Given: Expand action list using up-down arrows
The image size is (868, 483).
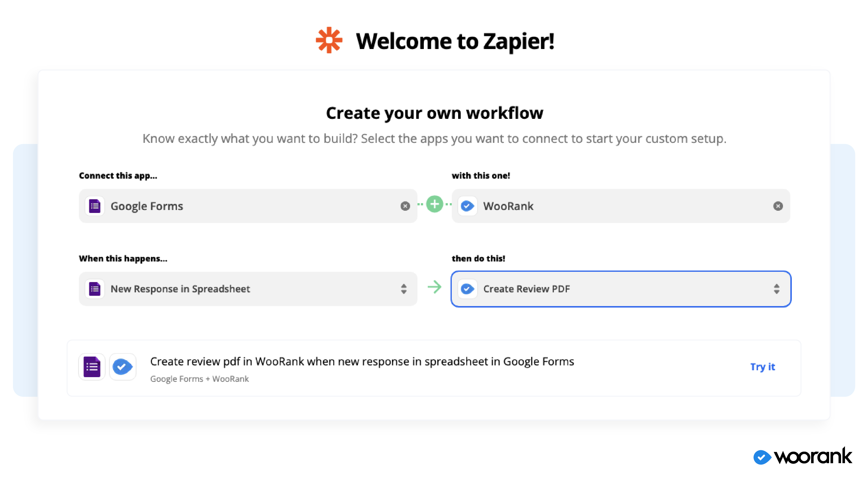Looking at the screenshot, I should 776,289.
